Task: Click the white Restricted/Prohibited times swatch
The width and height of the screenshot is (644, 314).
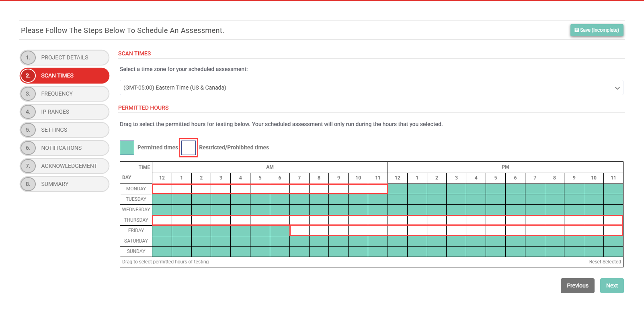Action: (x=189, y=148)
